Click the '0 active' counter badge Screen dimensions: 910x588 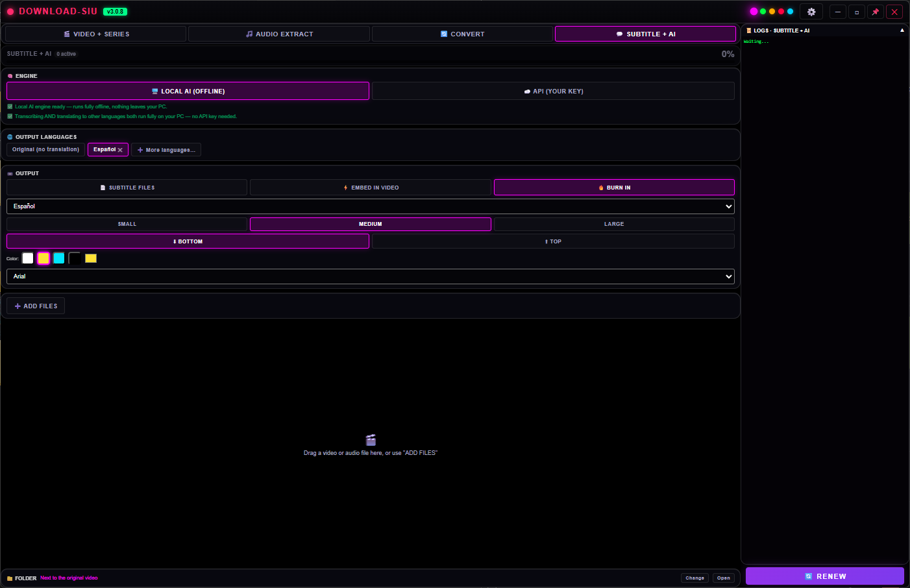tap(66, 54)
